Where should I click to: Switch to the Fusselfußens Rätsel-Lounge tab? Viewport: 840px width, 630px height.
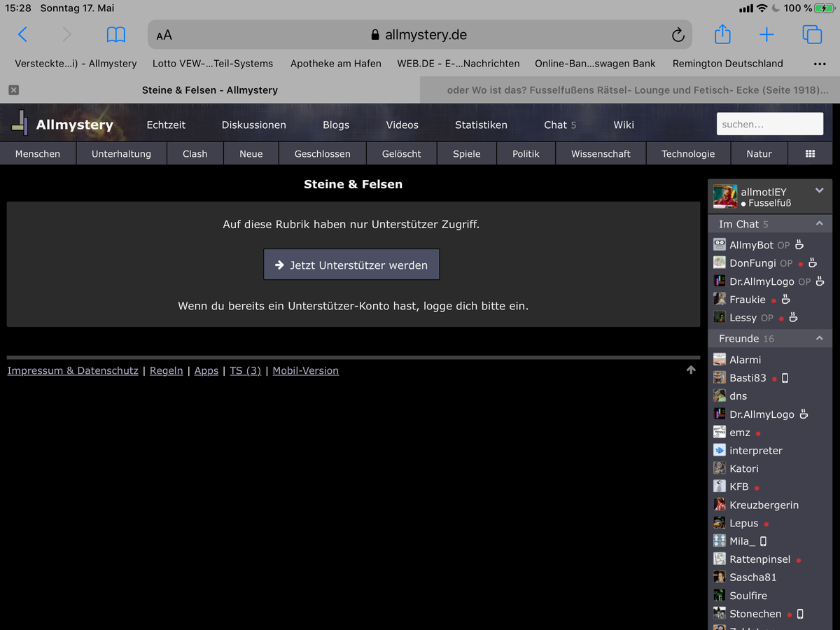pos(629,90)
